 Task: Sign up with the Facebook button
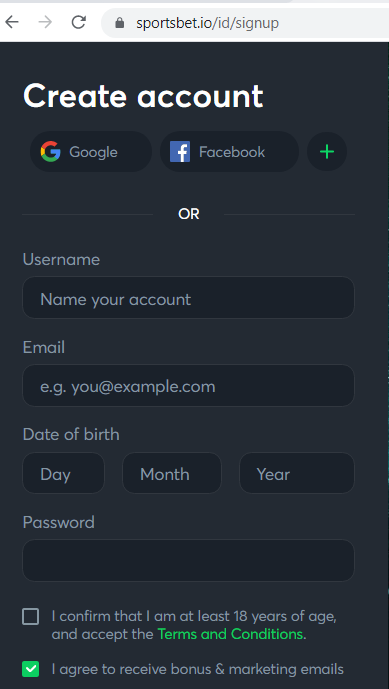[229, 152]
